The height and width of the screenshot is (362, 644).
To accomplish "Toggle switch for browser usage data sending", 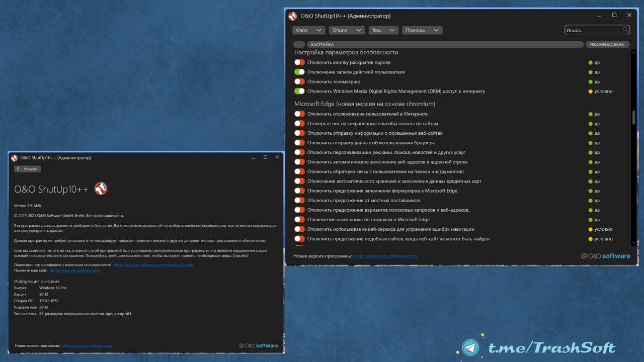I will pyautogui.click(x=299, y=143).
